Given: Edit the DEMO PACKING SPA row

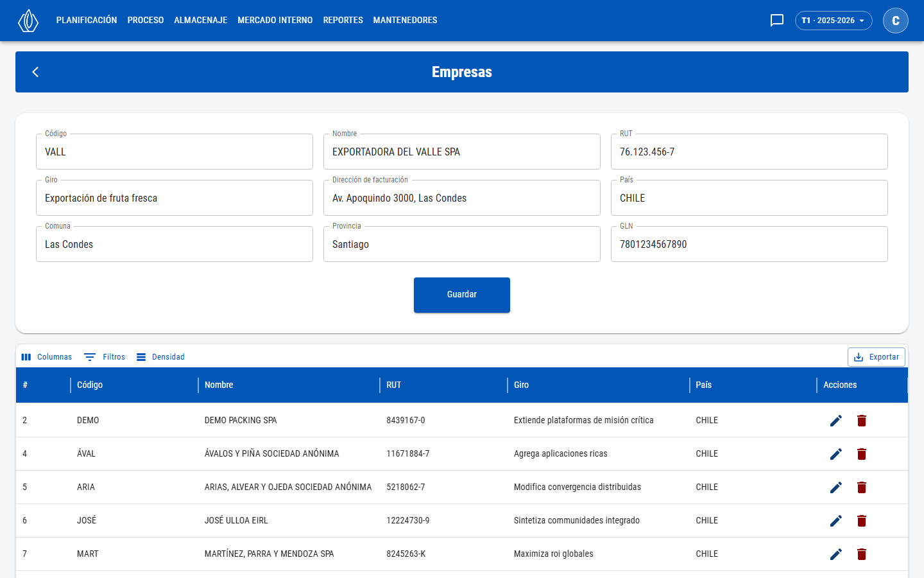Looking at the screenshot, I should point(836,421).
